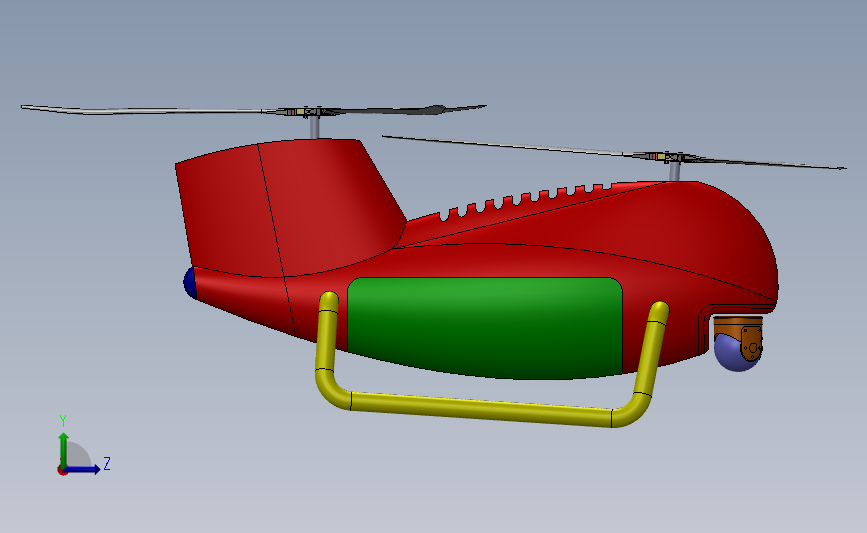
Task: Select the yellow skid leg nearest the camera
Action: tap(652, 348)
